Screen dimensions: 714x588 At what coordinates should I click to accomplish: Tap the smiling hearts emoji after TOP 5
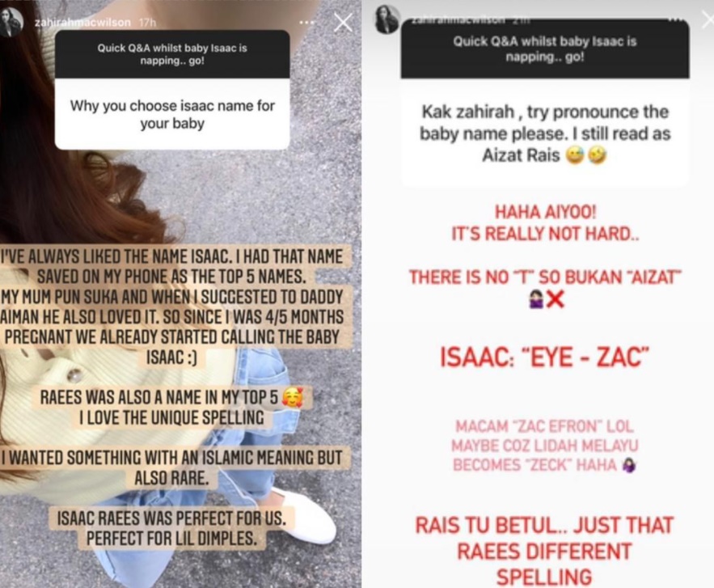click(x=292, y=398)
